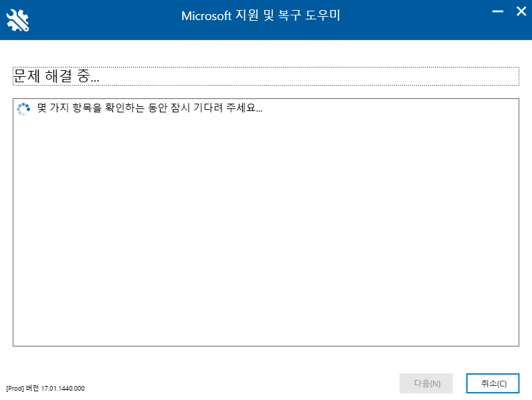
Task: Click the spinning progress indicator icon
Action: point(23,109)
